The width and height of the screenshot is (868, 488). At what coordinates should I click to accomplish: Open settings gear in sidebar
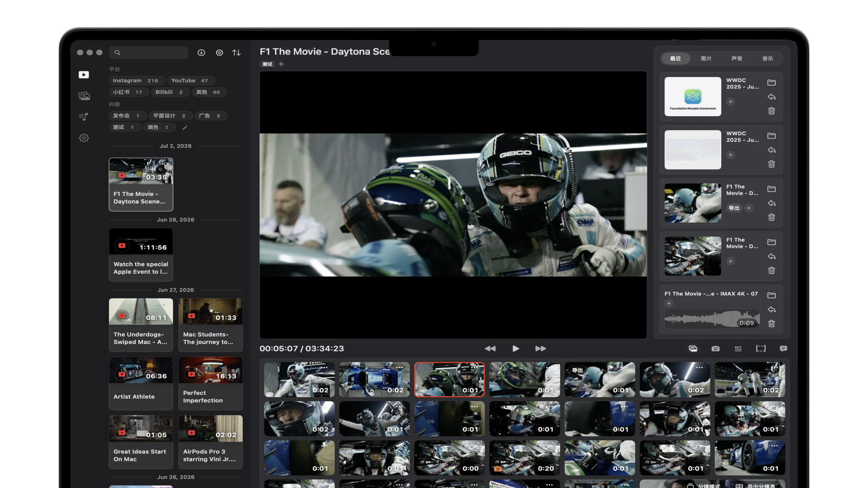point(84,138)
